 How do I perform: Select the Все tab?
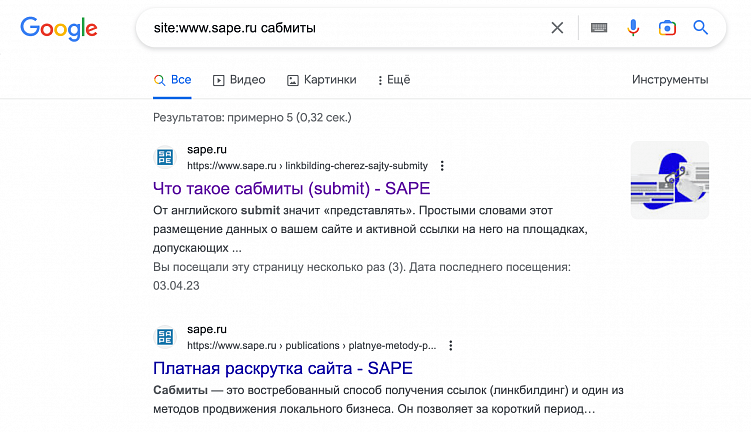tap(172, 80)
